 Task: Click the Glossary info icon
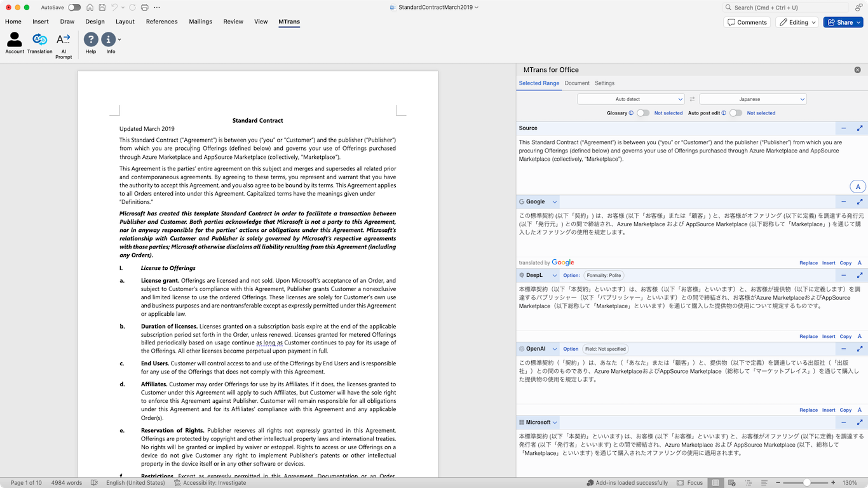(631, 113)
